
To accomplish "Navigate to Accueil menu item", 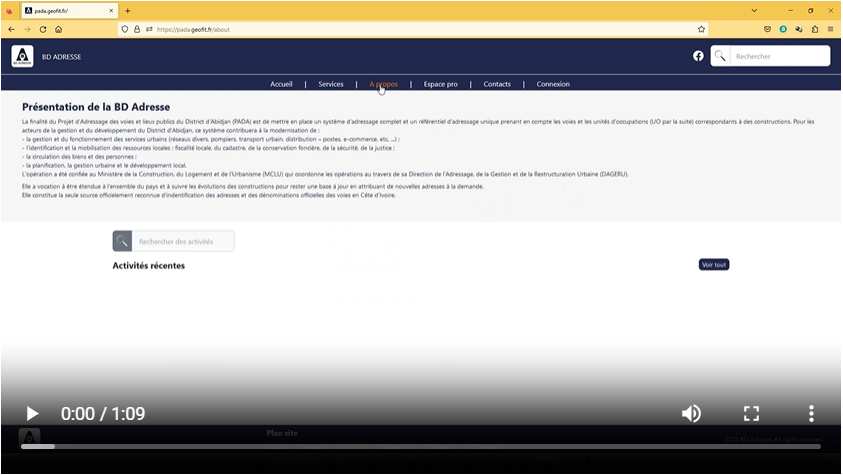I will pyautogui.click(x=281, y=84).
